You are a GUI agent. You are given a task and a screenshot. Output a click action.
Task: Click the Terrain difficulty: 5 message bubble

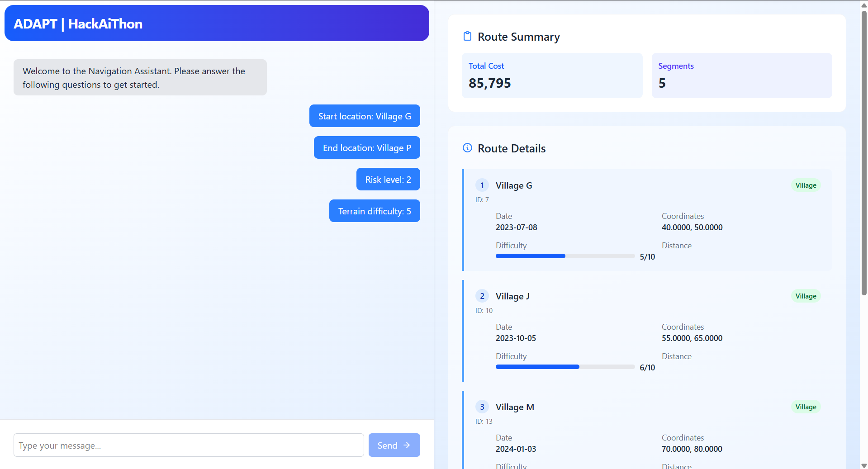click(375, 211)
